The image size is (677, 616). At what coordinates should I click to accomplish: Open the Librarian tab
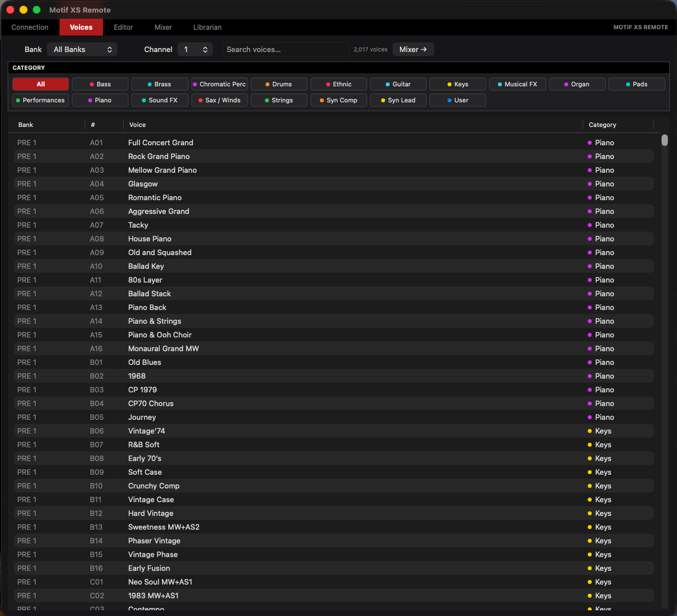[x=207, y=27]
